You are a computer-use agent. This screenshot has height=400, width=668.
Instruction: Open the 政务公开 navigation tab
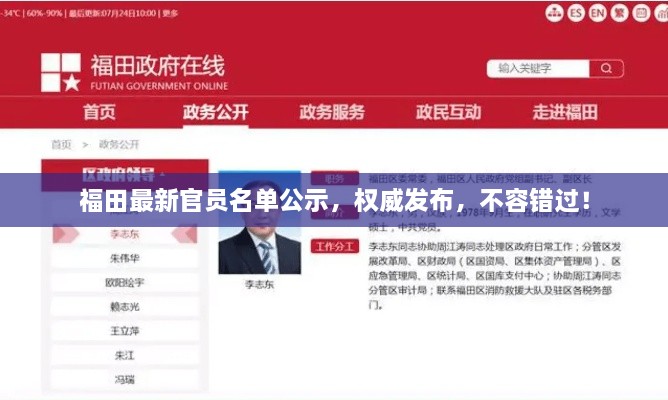[x=216, y=112]
